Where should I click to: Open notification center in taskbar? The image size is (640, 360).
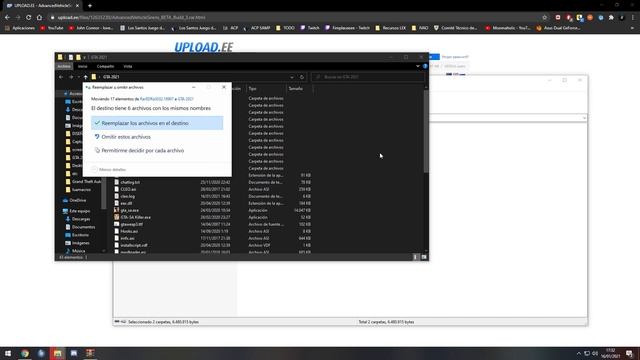[630, 353]
